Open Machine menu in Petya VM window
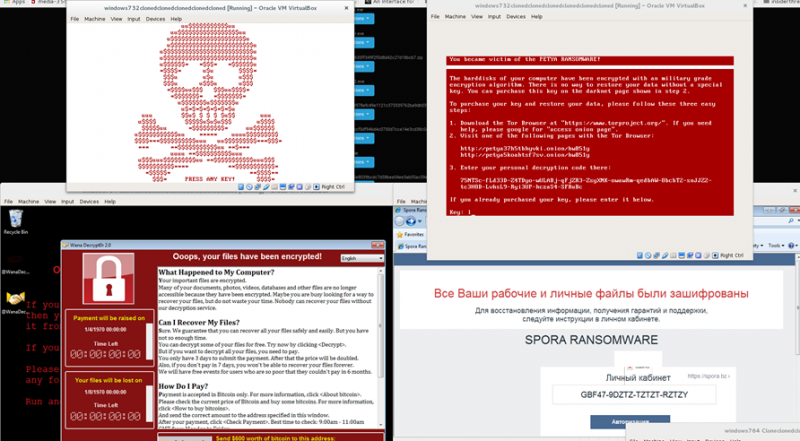Viewport: 800px width, 441px height. click(x=455, y=16)
